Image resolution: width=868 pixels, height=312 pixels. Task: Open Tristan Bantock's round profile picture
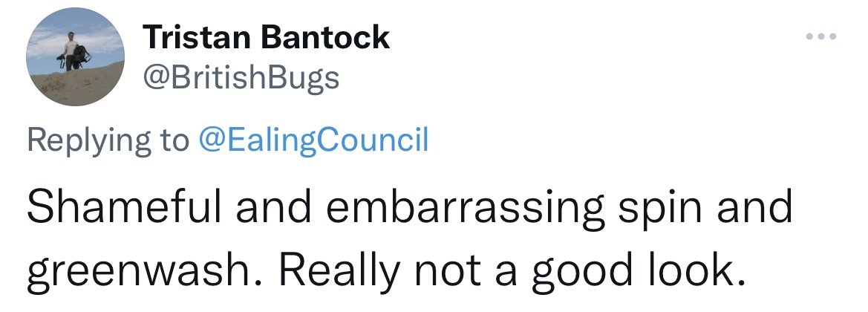(75, 57)
